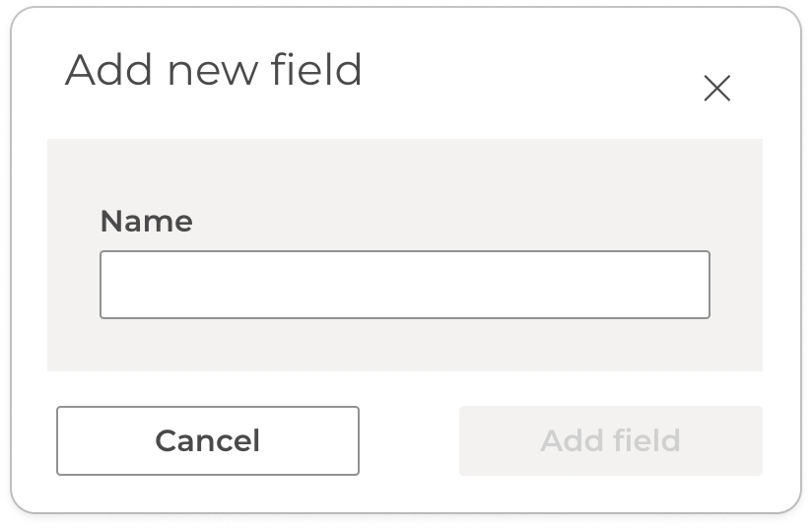This screenshot has height=528, width=812.
Task: Click the dialog heading Add new field
Action: [214, 71]
